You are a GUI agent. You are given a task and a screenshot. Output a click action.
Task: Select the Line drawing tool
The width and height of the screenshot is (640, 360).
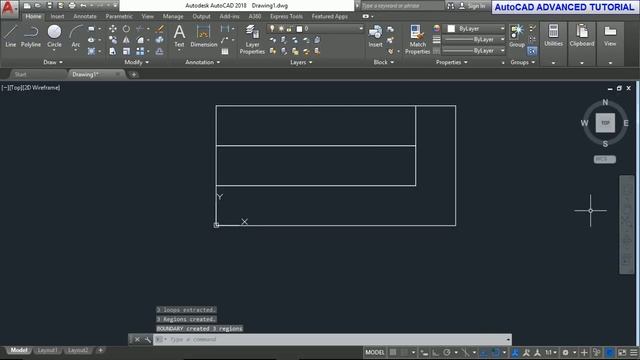11,36
